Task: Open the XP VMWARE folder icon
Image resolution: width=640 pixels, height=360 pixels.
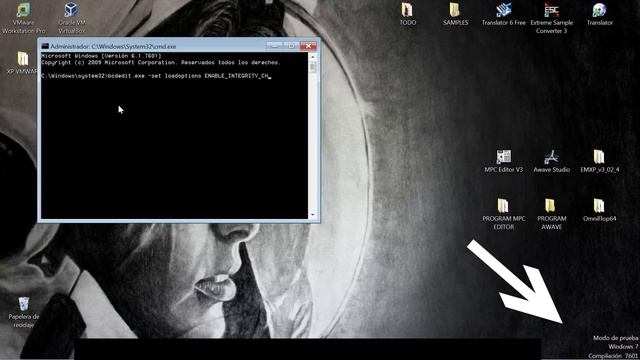Action: (x=23, y=63)
